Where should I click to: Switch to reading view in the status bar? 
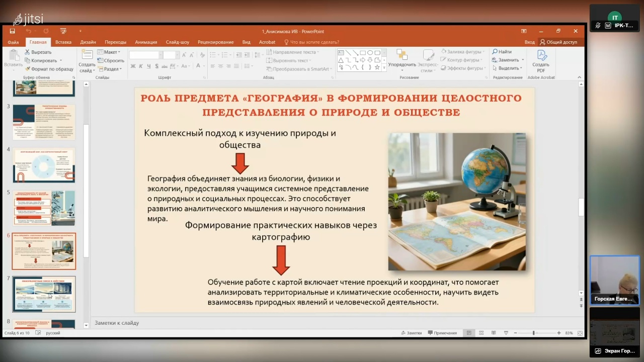click(x=494, y=333)
